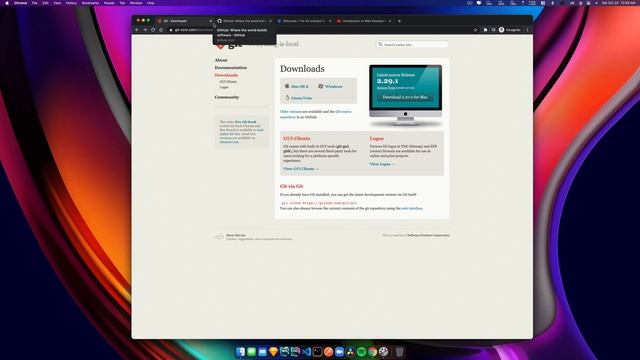Click the Pro Git book link
The width and height of the screenshot is (640, 360).
(246, 122)
